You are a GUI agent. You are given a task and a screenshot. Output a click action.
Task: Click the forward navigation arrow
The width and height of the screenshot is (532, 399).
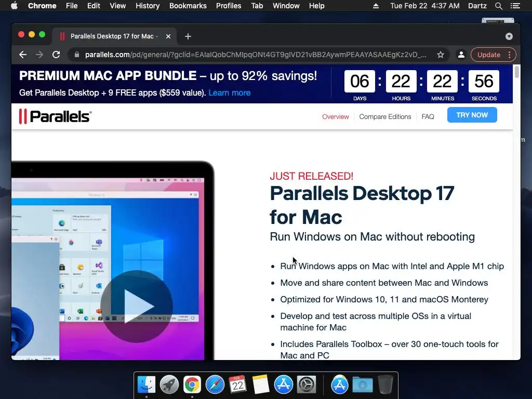pyautogui.click(x=39, y=55)
